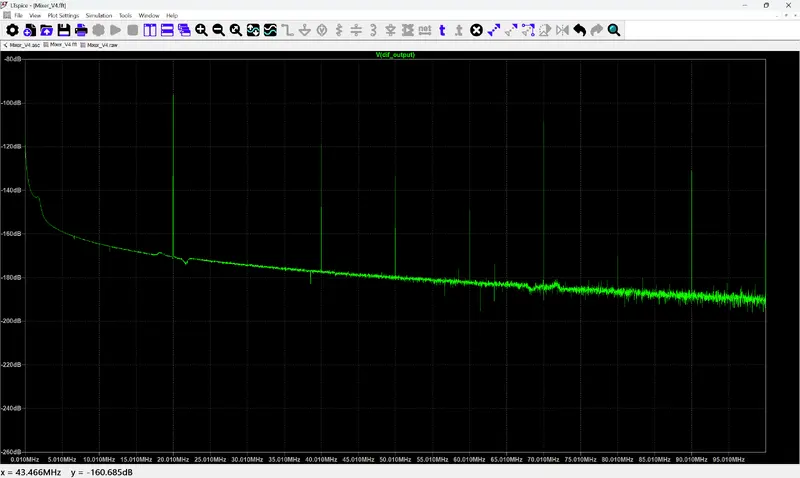Tile windows vertically
Image resolution: width=800 pixels, height=478 pixels.
150,30
